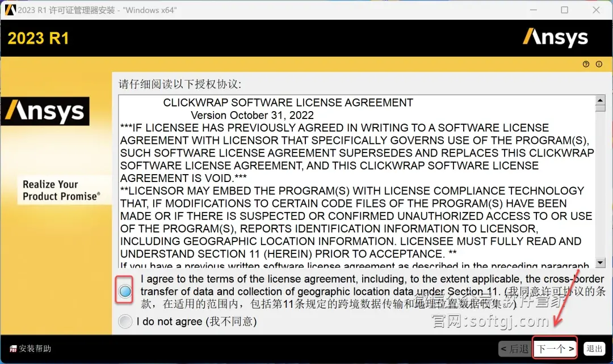This screenshot has height=364, width=613.
Task: Open the 安装帮助 PDF help link
Action: pos(31,348)
